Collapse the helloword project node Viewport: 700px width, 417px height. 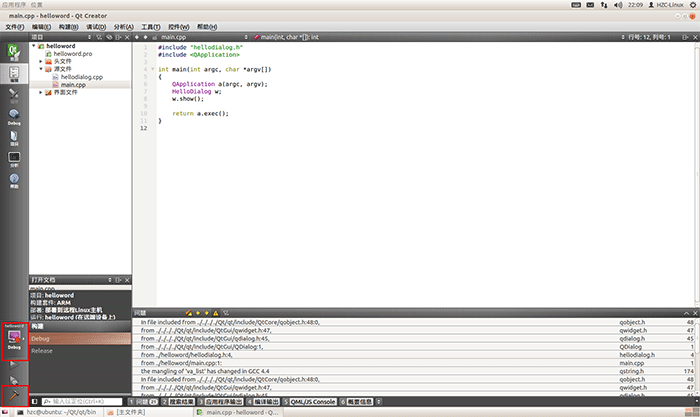coord(33,46)
